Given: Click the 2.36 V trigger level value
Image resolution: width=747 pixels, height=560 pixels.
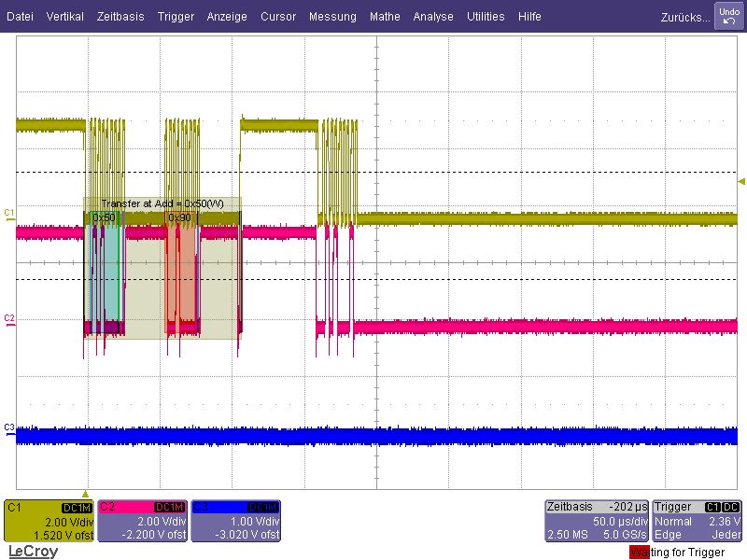Looking at the screenshot, I should click(x=725, y=522).
